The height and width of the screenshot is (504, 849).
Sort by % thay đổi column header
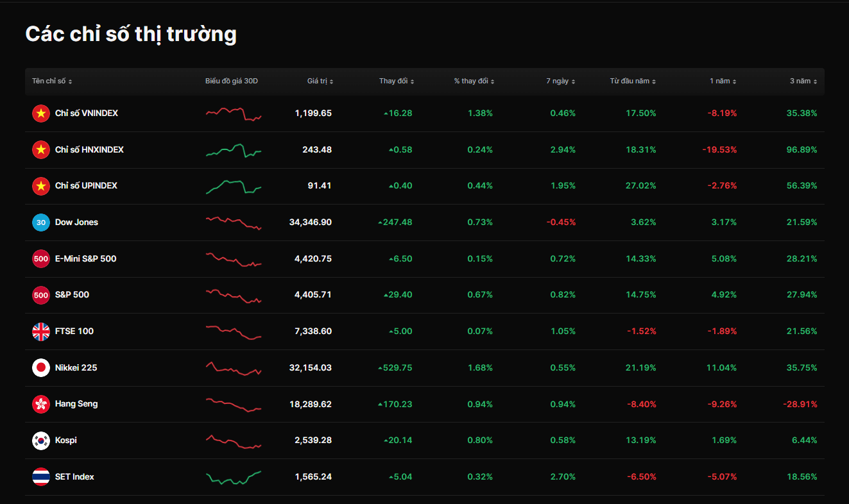(x=474, y=81)
